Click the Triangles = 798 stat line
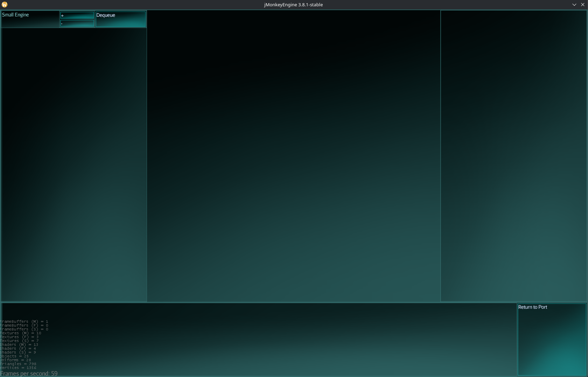 click(x=18, y=364)
